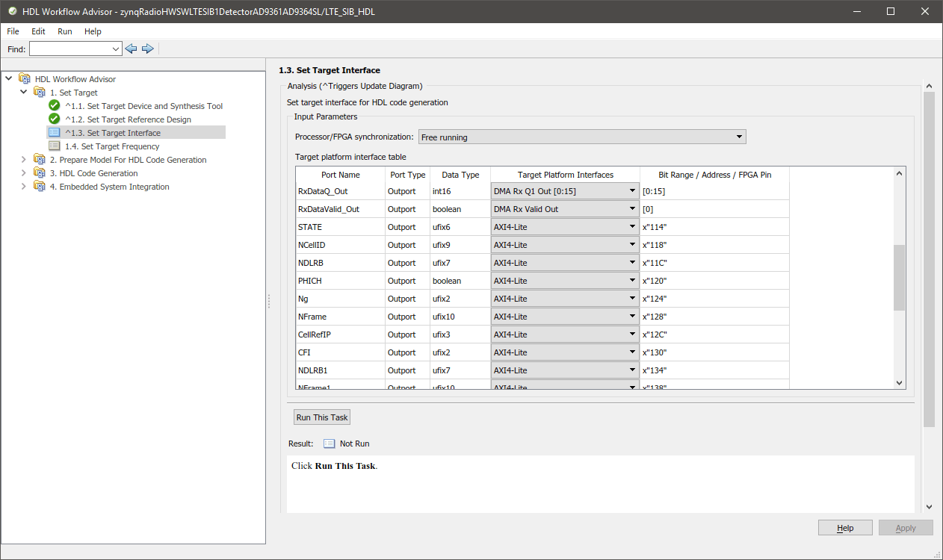
Task: Click address cell x"12C" for CellRefIP
Action: click(714, 335)
